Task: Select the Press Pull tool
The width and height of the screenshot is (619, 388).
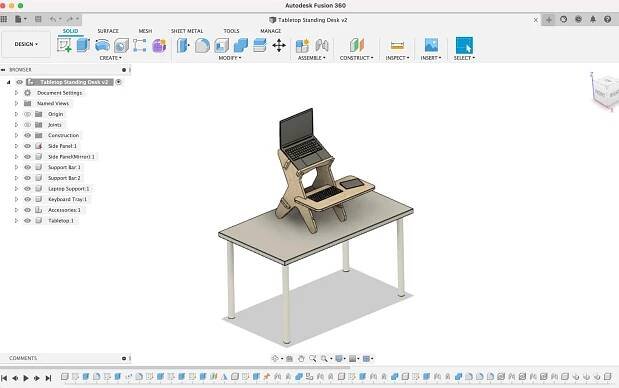Action: 183,45
